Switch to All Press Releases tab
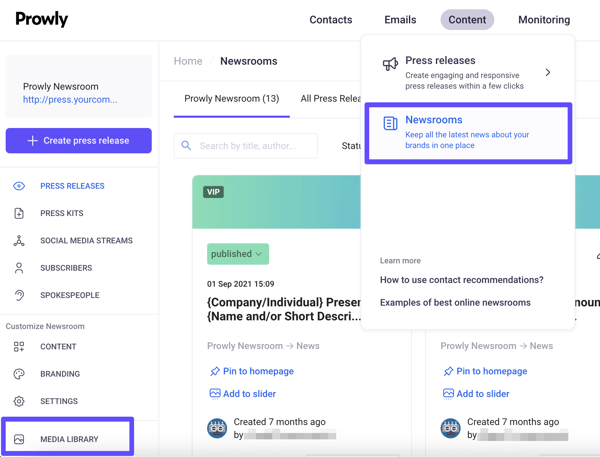The height and width of the screenshot is (457, 600). tap(330, 99)
